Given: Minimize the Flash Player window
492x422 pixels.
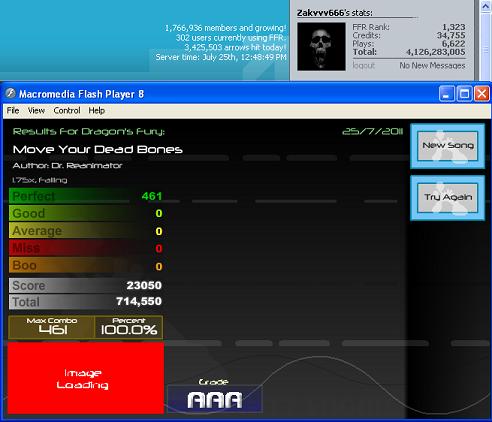Looking at the screenshot, I should click(446, 94).
